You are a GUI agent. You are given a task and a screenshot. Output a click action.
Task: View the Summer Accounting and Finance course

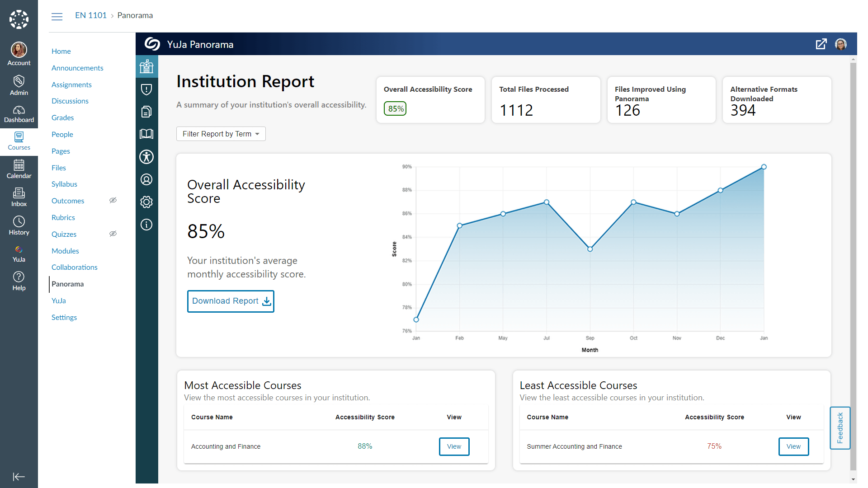pyautogui.click(x=793, y=446)
